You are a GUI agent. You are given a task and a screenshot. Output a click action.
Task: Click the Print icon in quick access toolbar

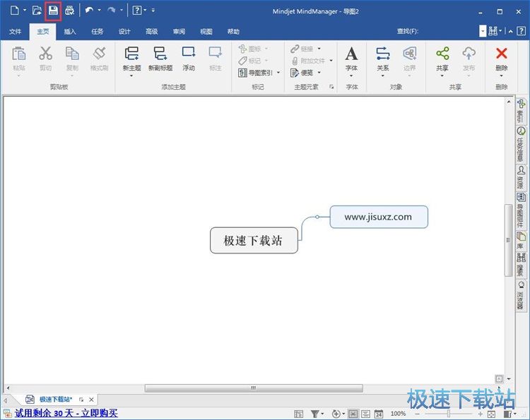(69, 11)
